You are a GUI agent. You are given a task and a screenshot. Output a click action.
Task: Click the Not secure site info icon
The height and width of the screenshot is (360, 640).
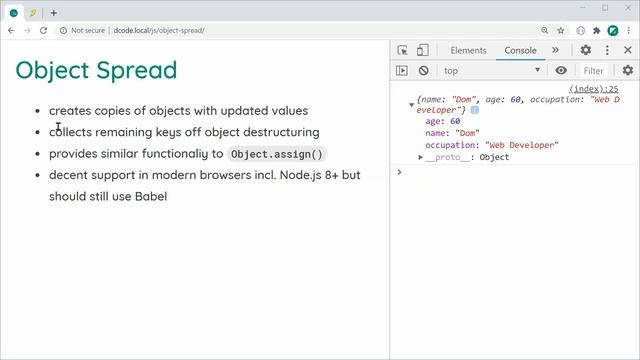click(x=63, y=31)
